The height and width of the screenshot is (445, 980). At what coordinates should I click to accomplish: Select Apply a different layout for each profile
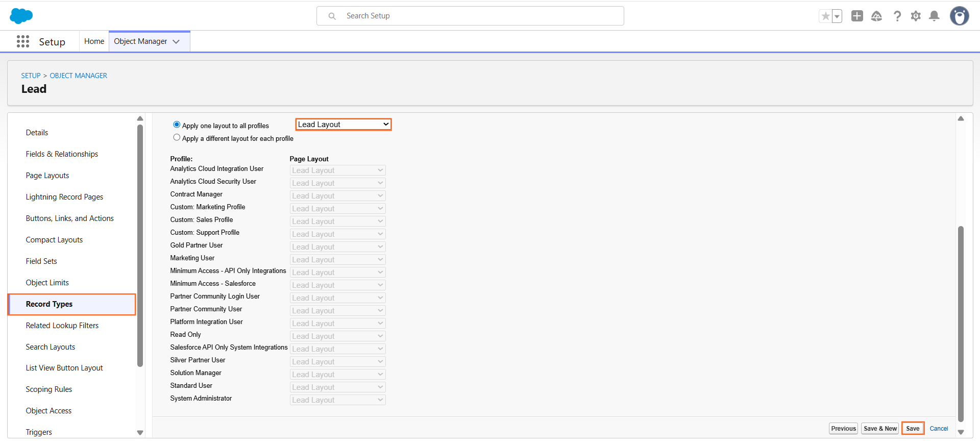[177, 137]
